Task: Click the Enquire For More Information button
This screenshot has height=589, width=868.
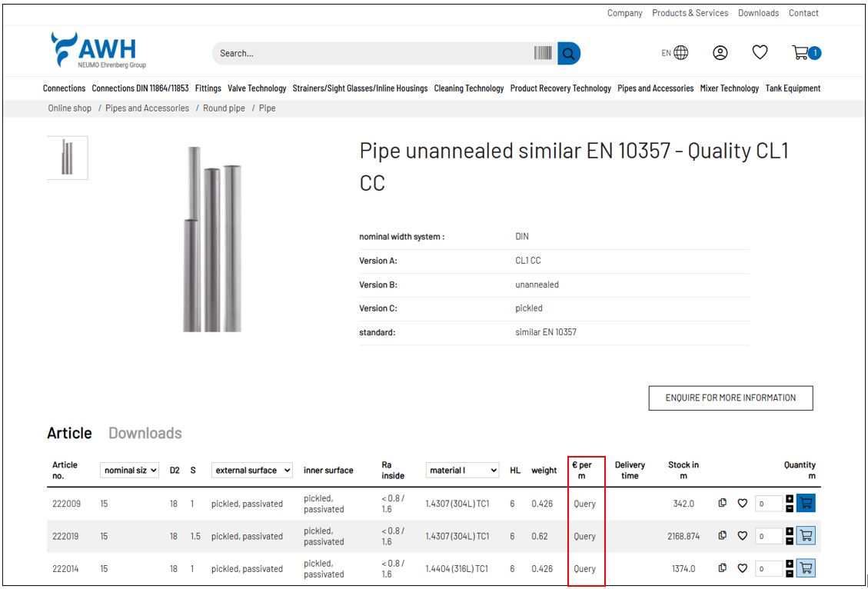Action: coord(730,398)
